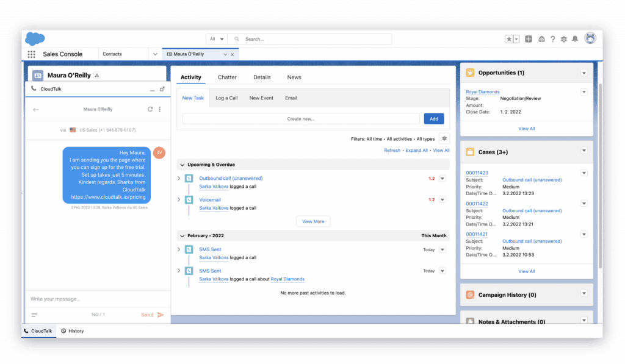Open case 00011422 link
Viewport: 625px width, 364px height.
point(477,204)
